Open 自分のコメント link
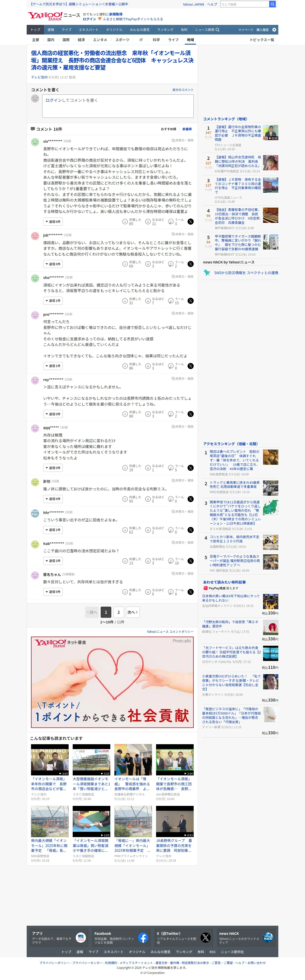The height and width of the screenshot is (980, 305). coord(183,90)
